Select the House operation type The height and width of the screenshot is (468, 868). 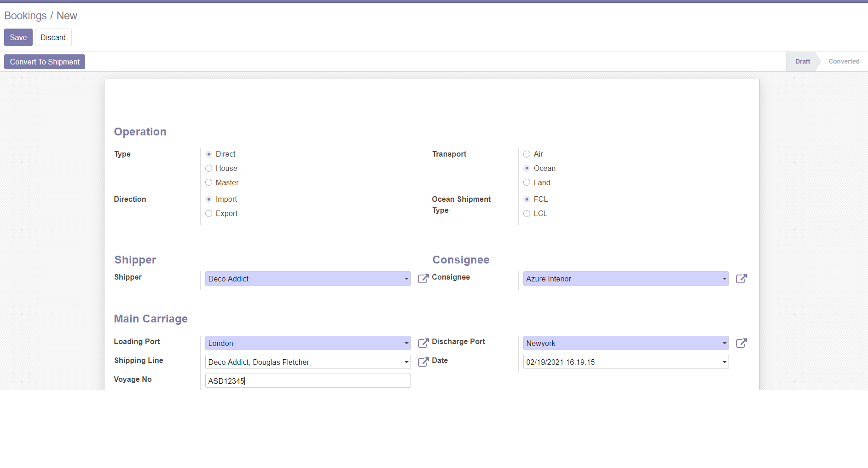209,169
